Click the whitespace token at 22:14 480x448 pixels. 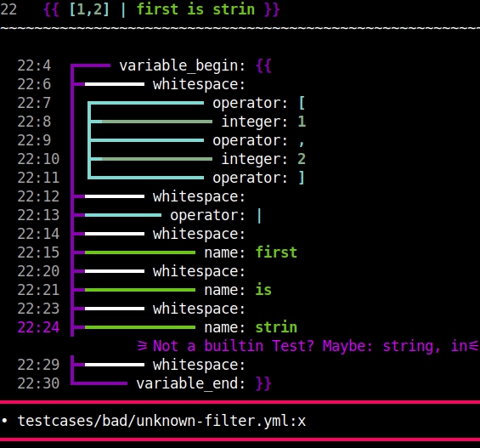(200, 234)
